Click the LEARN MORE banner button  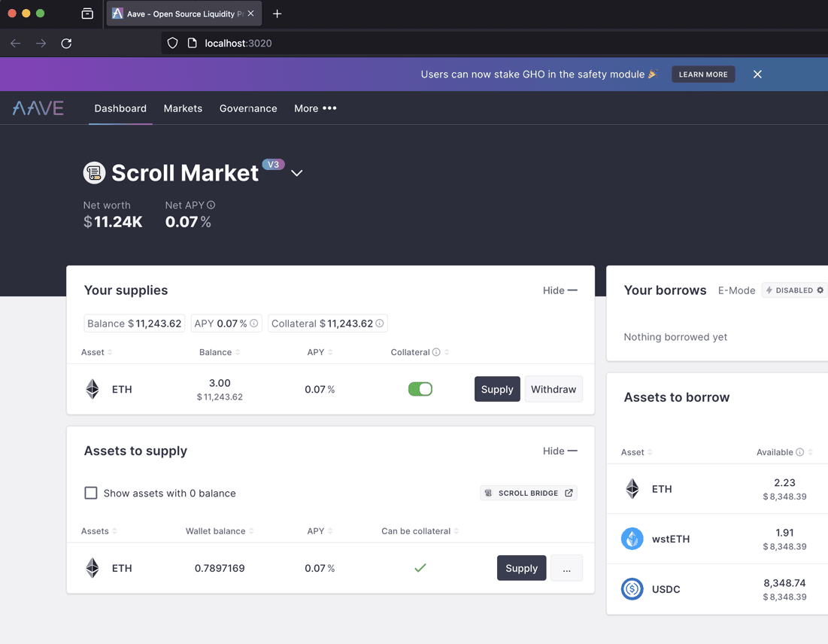coord(703,74)
